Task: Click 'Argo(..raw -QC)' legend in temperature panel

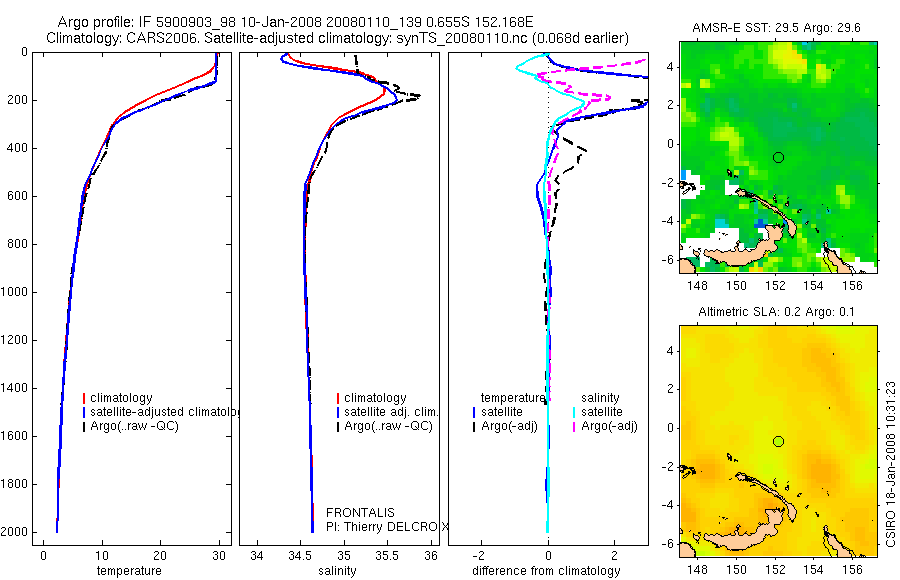Action: [x=134, y=426]
